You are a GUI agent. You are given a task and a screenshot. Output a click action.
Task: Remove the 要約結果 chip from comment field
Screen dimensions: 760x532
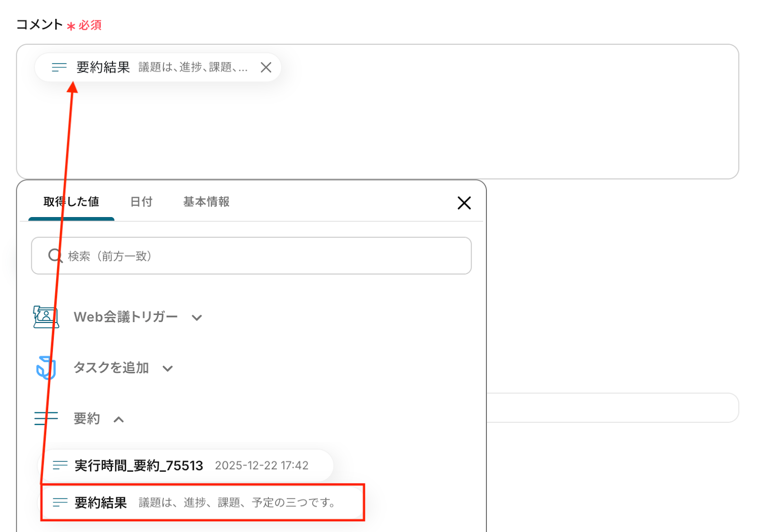tap(266, 67)
